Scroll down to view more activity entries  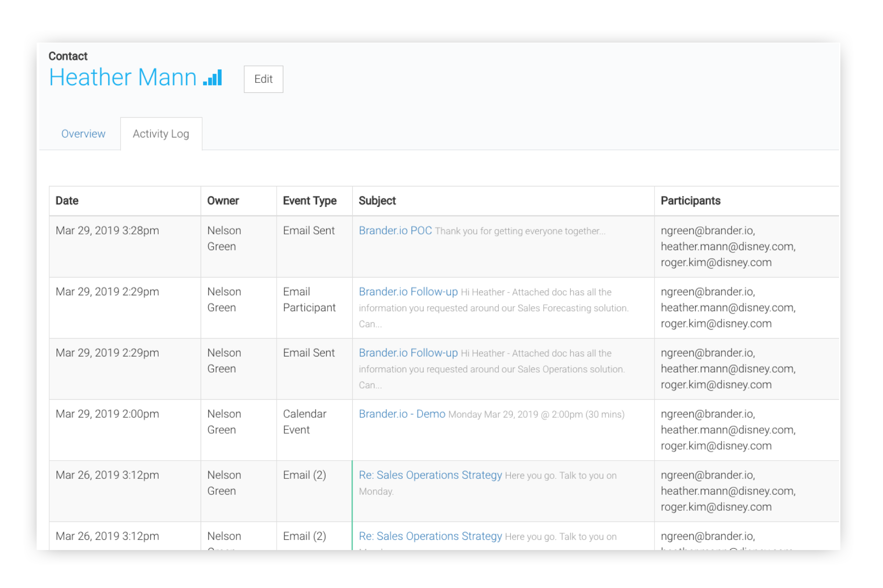pyautogui.click(x=441, y=545)
